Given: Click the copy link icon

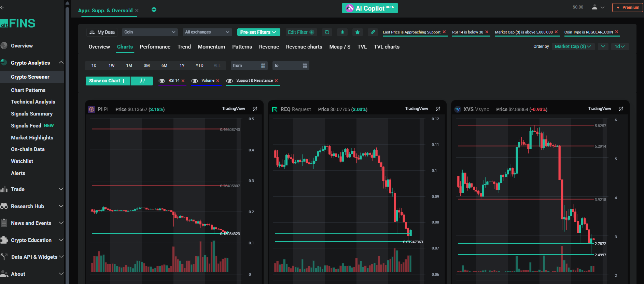Looking at the screenshot, I should 373,32.
